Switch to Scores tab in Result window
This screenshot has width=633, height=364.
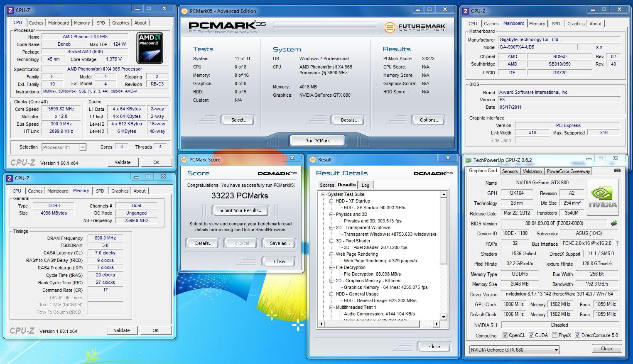coord(326,185)
